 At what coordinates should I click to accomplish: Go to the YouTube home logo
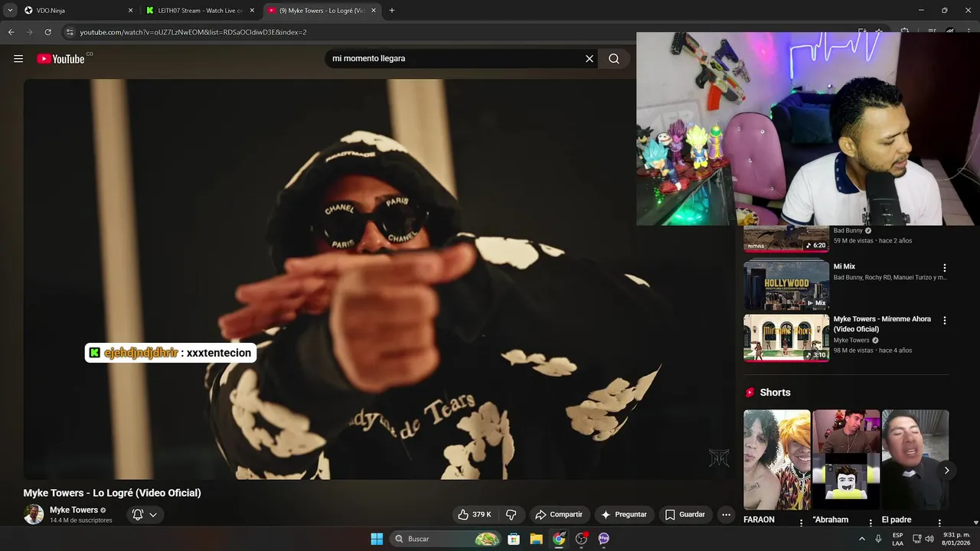(60, 59)
